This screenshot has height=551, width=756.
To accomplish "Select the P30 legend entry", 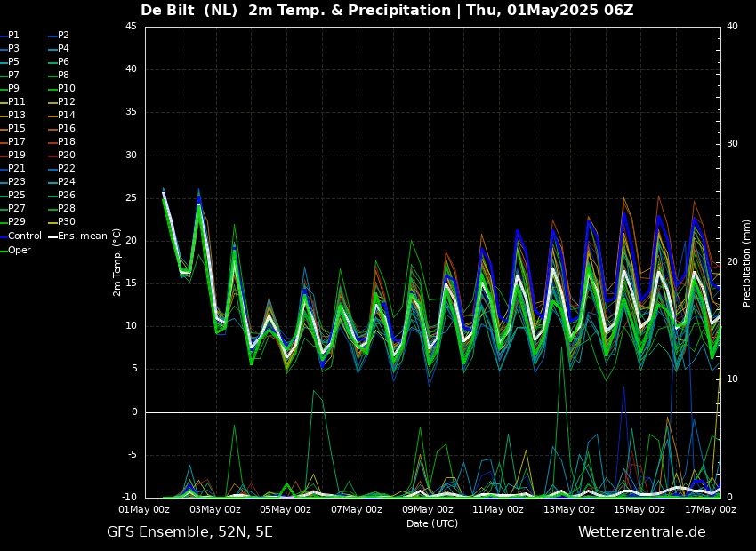I will pyautogui.click(x=67, y=222).
